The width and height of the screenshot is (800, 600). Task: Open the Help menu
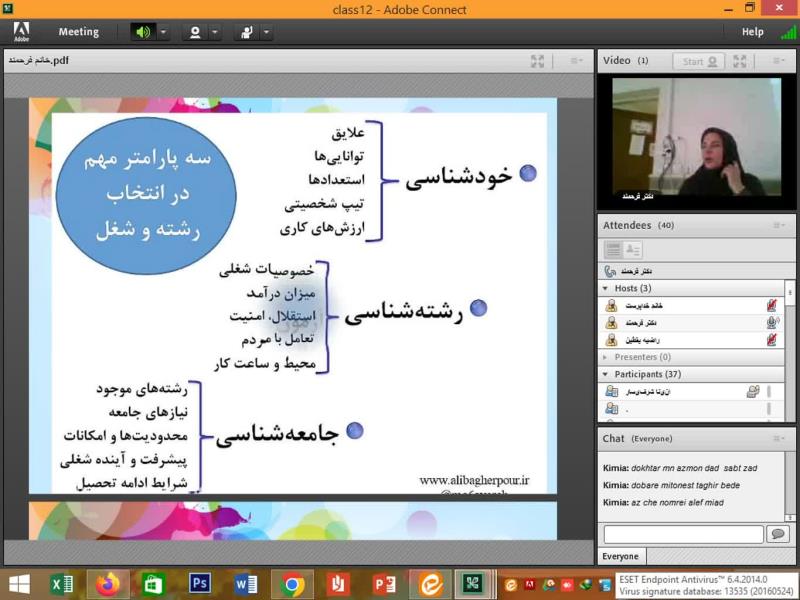pyautogui.click(x=752, y=32)
